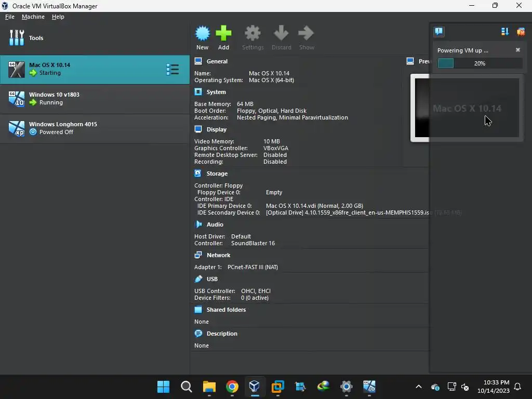532x399 pixels.
Task: Open the Description section header
Action: click(222, 334)
